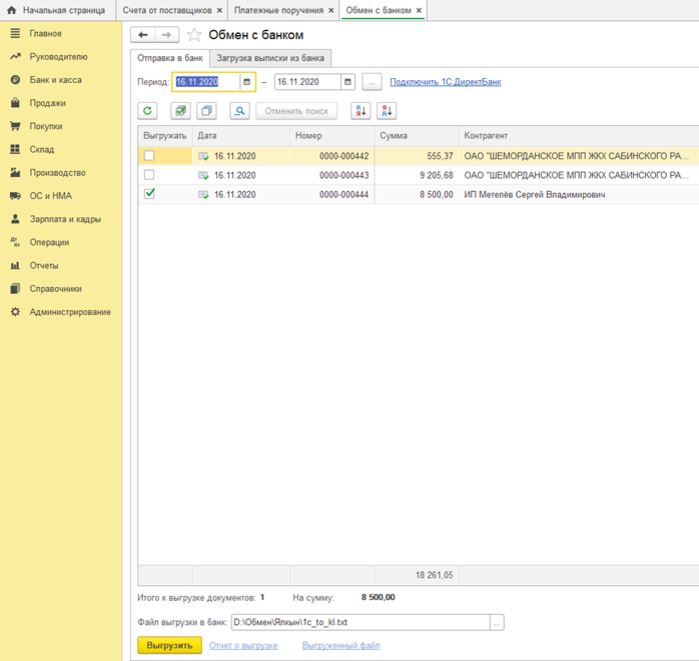This screenshot has width=699, height=661.
Task: Click the Зарплата и кадры person icon
Action: coord(15,219)
